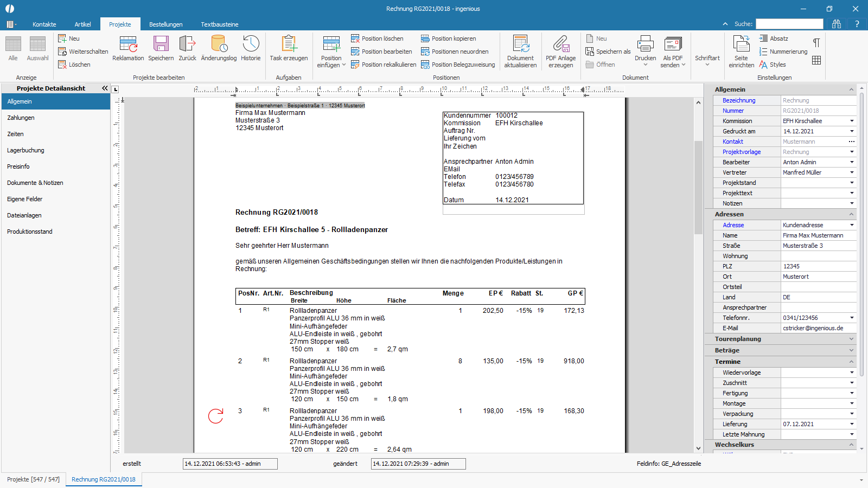
Task: Create new project with Neu
Action: [69, 38]
